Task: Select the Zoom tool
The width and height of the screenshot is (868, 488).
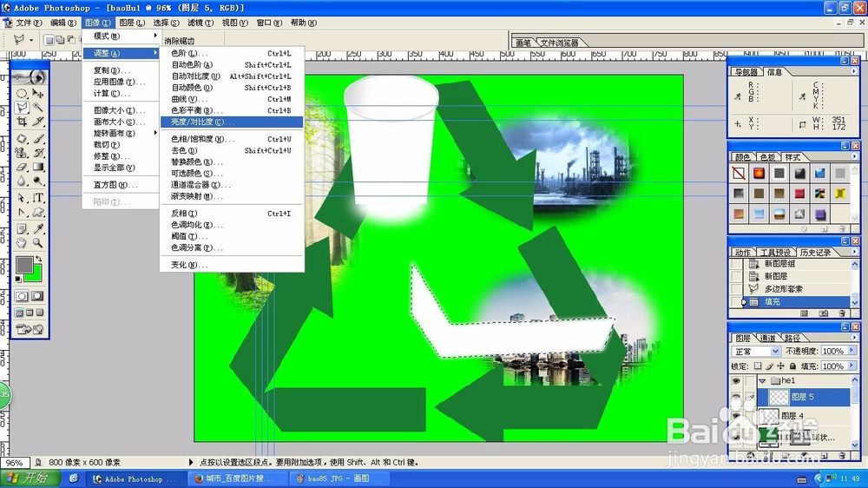Action: (x=37, y=242)
